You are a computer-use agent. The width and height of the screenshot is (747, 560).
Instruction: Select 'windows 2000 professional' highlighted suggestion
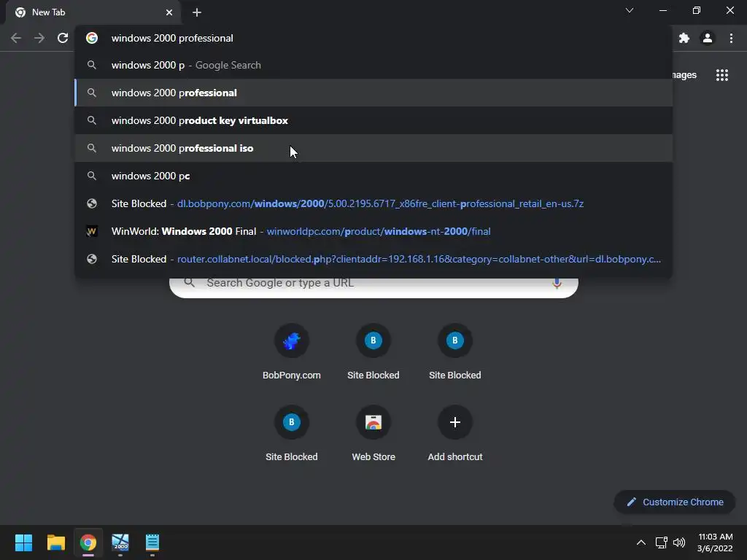373,93
